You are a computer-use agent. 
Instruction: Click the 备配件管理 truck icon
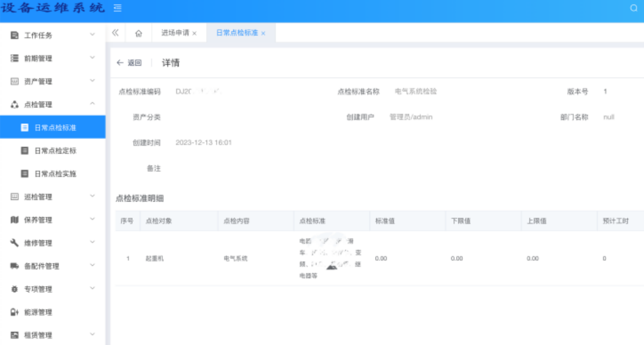click(x=15, y=266)
